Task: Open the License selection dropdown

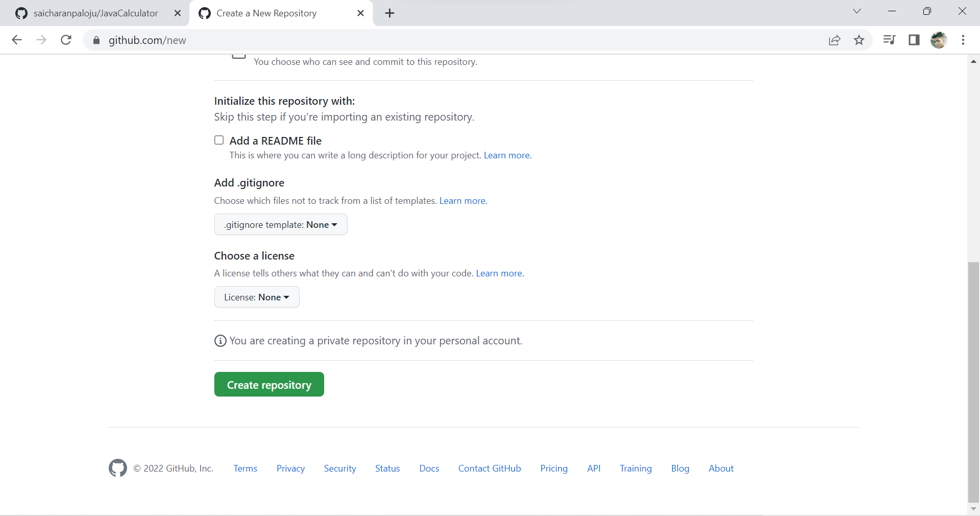Action: point(256,297)
